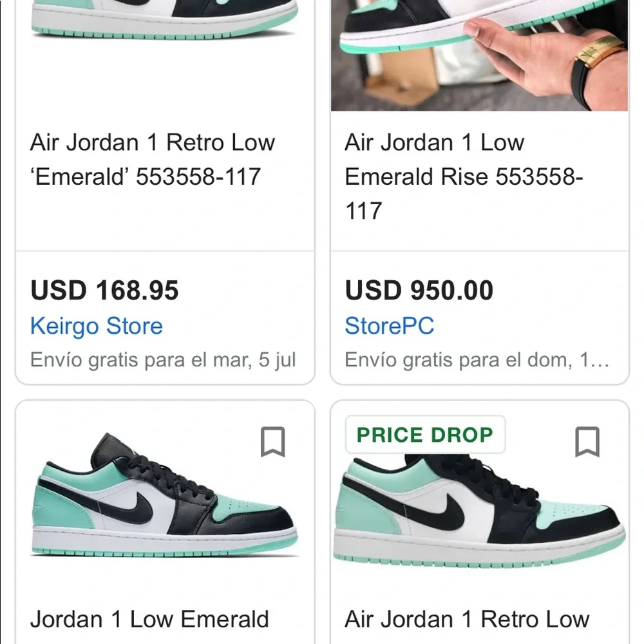Screen dimensions: 644x644
Task: Click the Jordan 1 Low Emerald product title
Action: click(149, 619)
